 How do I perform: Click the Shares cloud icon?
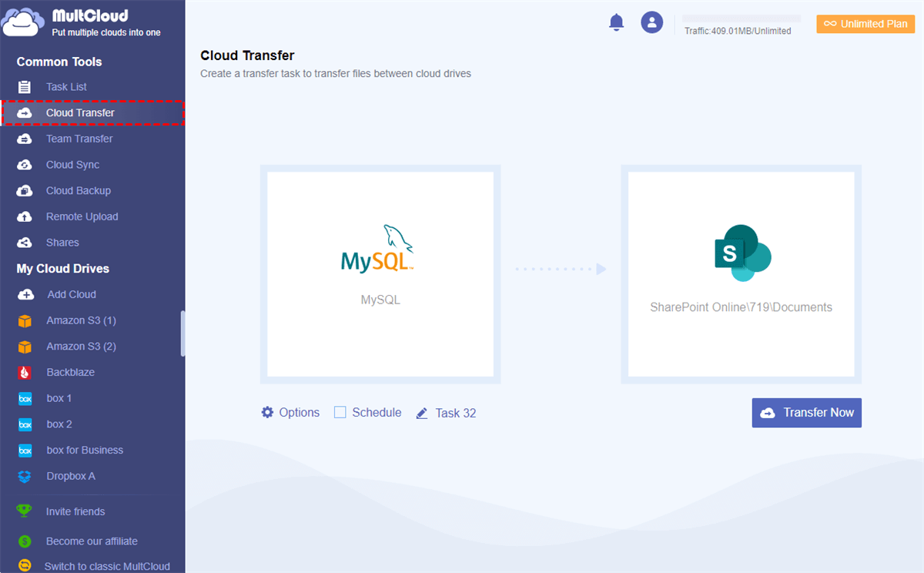click(25, 243)
